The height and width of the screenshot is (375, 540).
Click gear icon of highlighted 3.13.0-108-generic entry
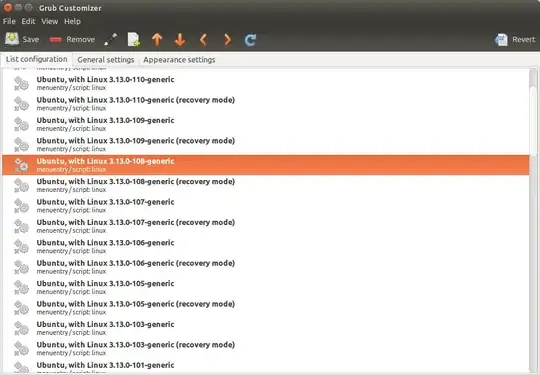21,165
